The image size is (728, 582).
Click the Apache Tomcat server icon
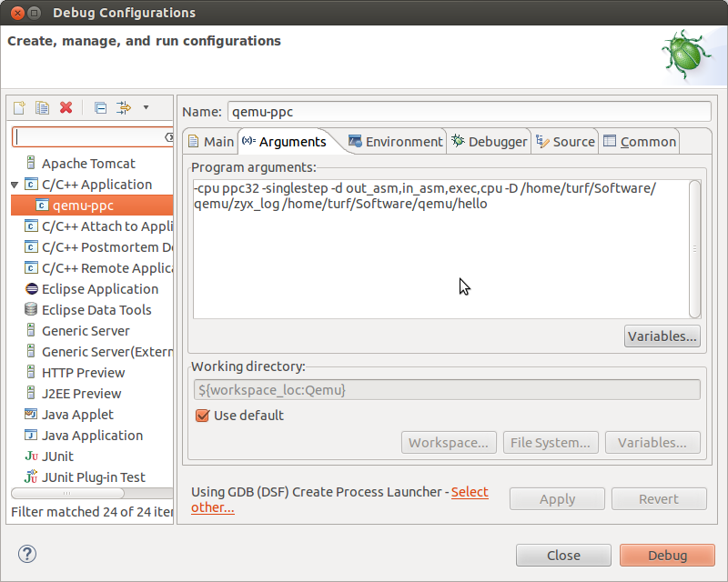coord(31,163)
